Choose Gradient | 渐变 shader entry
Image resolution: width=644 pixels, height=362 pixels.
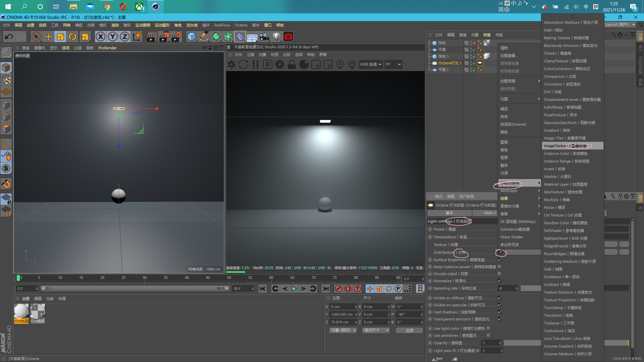click(x=573, y=130)
